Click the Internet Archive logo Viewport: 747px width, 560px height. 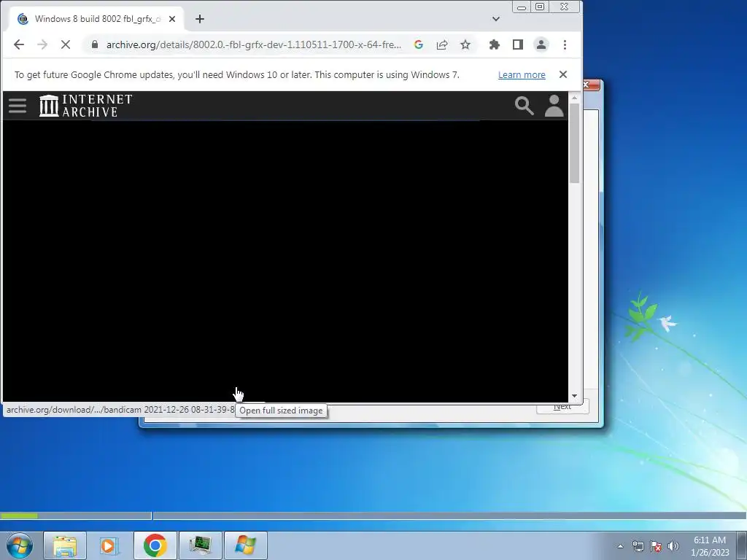[x=86, y=105]
